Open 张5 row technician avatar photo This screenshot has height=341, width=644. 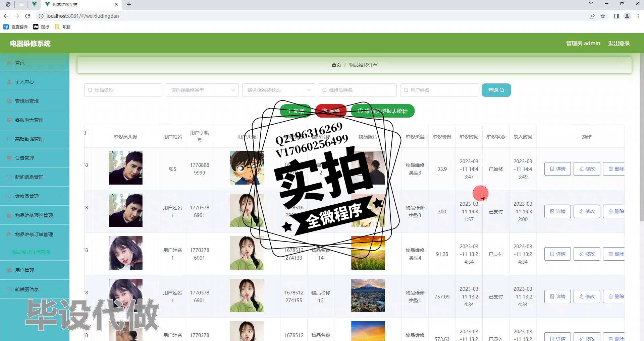click(125, 168)
